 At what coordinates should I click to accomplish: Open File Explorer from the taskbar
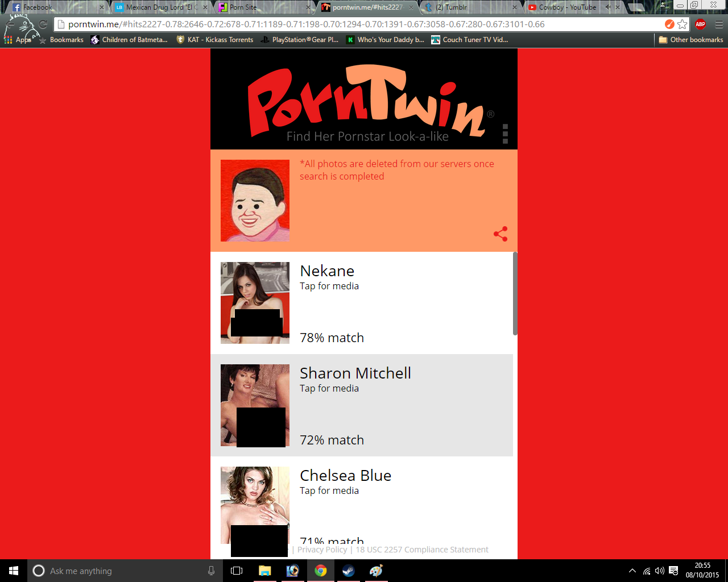coord(264,571)
